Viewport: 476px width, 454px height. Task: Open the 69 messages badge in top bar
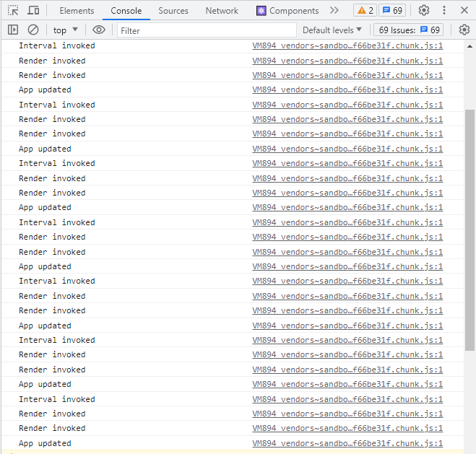392,11
